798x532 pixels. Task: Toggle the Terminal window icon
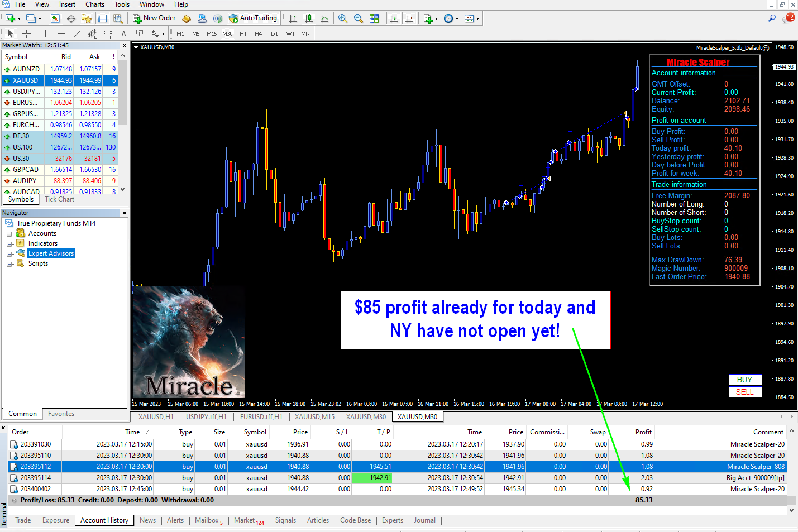click(x=102, y=18)
